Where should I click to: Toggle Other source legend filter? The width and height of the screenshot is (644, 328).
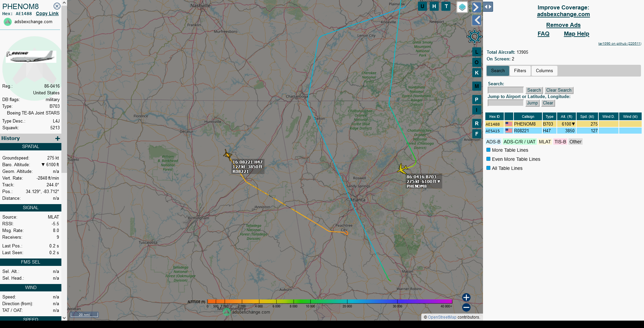point(576,142)
